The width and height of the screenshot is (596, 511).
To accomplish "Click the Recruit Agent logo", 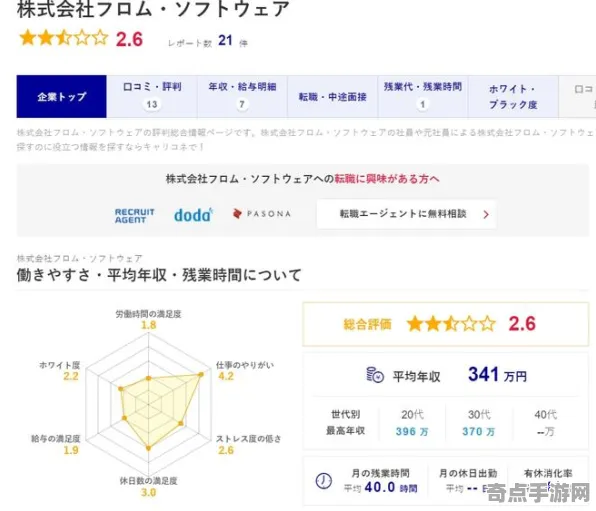I will [135, 216].
